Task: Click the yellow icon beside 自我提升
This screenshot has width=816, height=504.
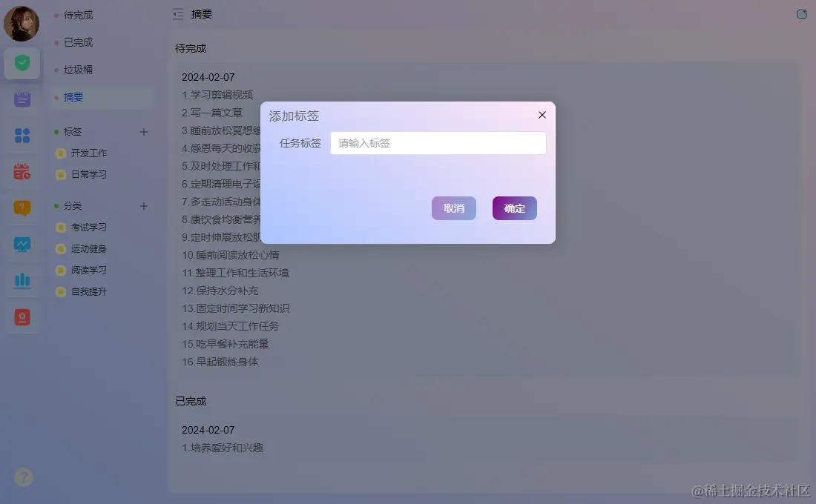Action: tap(61, 292)
